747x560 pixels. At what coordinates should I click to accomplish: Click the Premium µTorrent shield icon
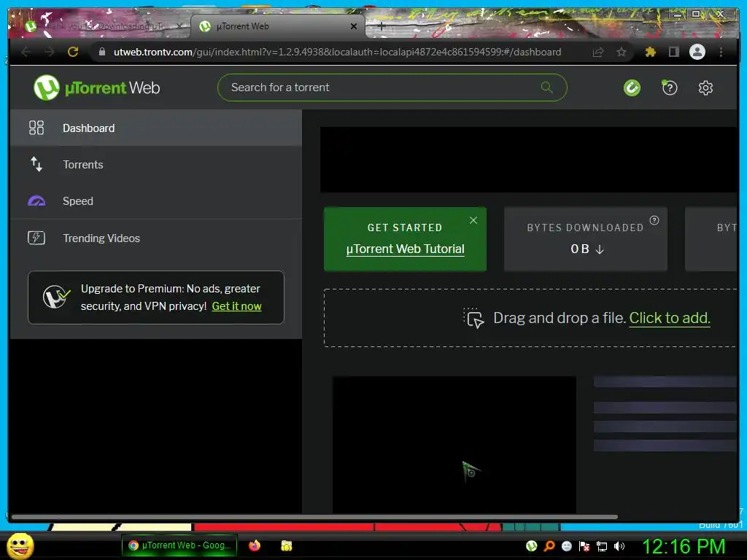(56, 297)
